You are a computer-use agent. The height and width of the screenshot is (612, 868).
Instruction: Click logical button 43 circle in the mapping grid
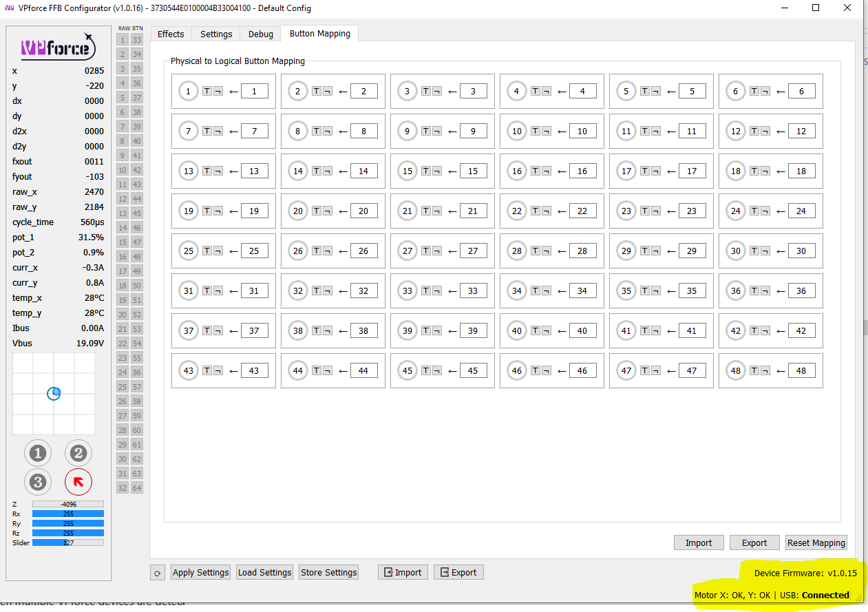tap(189, 370)
